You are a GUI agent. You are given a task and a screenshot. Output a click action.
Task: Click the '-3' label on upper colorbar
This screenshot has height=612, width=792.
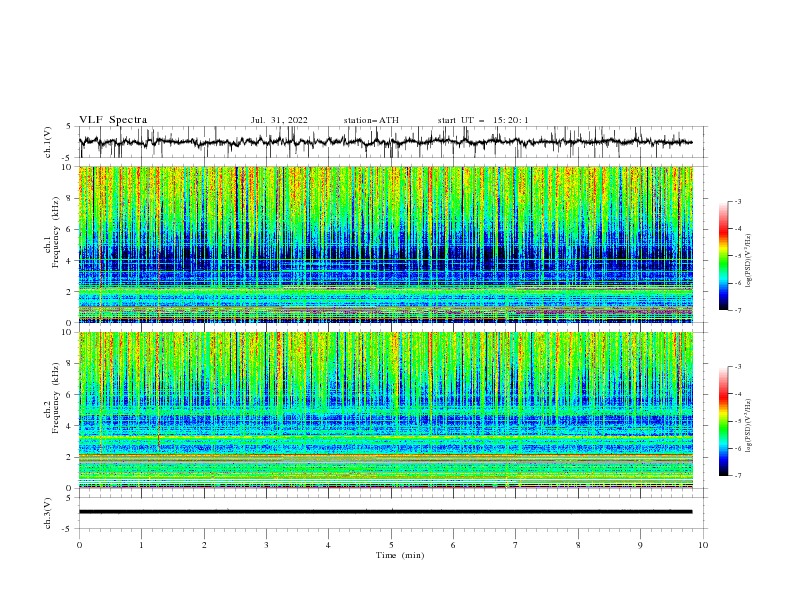(737, 201)
